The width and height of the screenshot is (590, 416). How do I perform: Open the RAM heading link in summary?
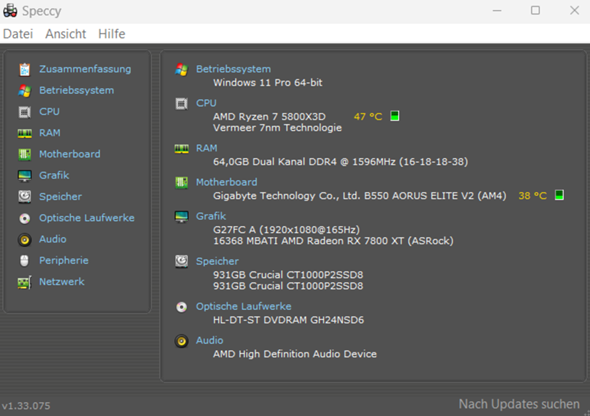[x=207, y=149]
